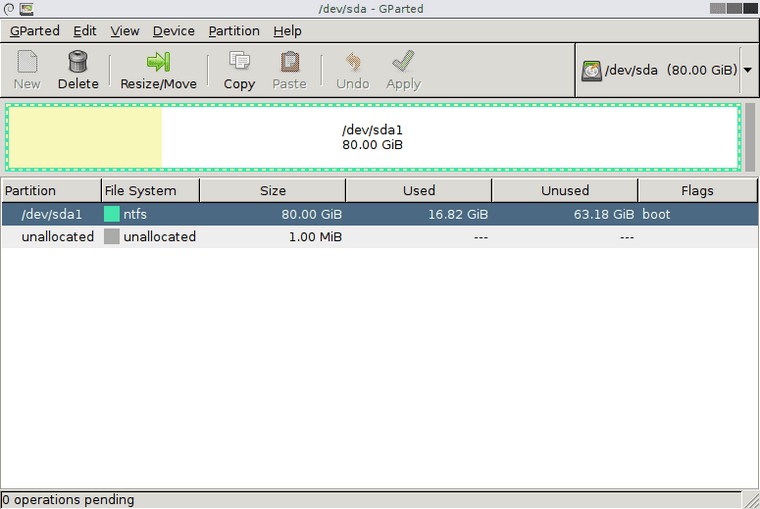This screenshot has height=509, width=760.
Task: Click the Flags column header
Action: point(697,191)
